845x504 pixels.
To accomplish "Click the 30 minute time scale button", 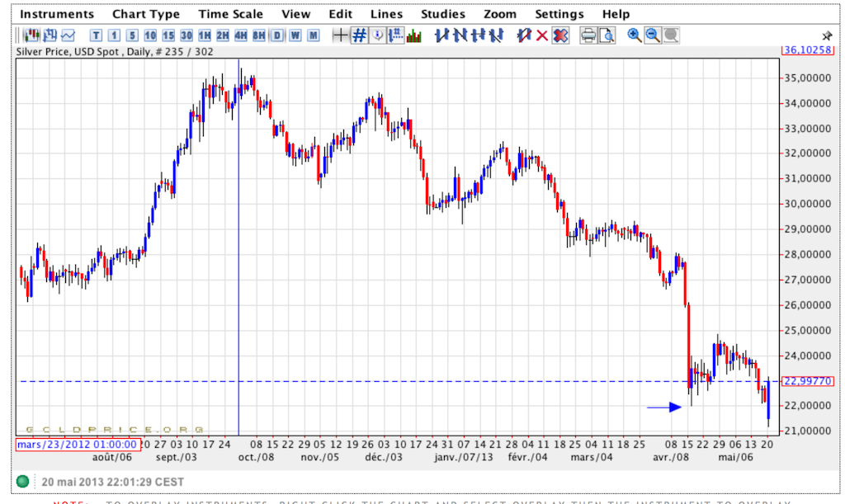I will (x=186, y=35).
